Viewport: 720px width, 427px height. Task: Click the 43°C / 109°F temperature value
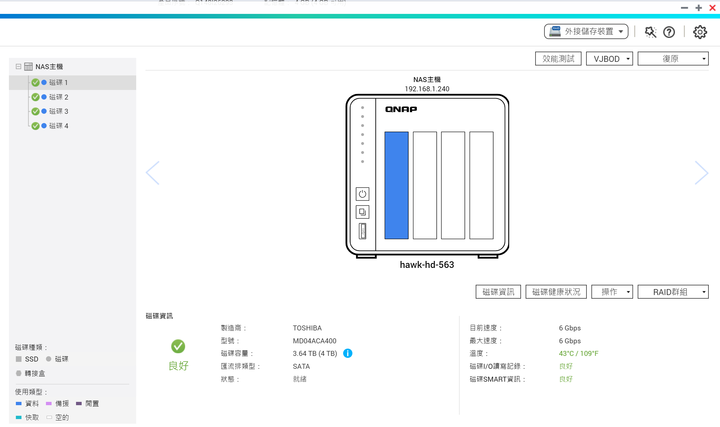tap(579, 354)
